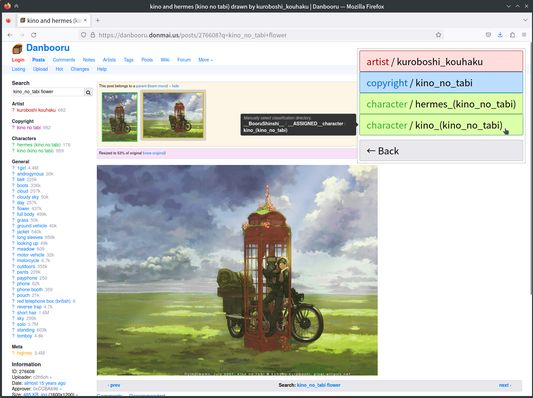
Task: Click wiki question mark beside androgynous
Action: click(13, 174)
